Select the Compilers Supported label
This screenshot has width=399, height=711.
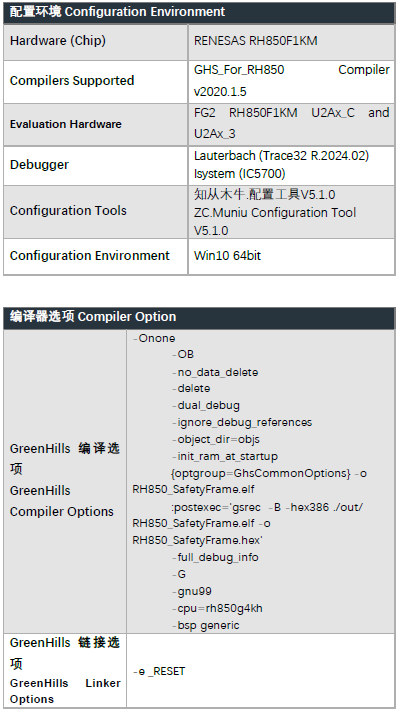72,81
